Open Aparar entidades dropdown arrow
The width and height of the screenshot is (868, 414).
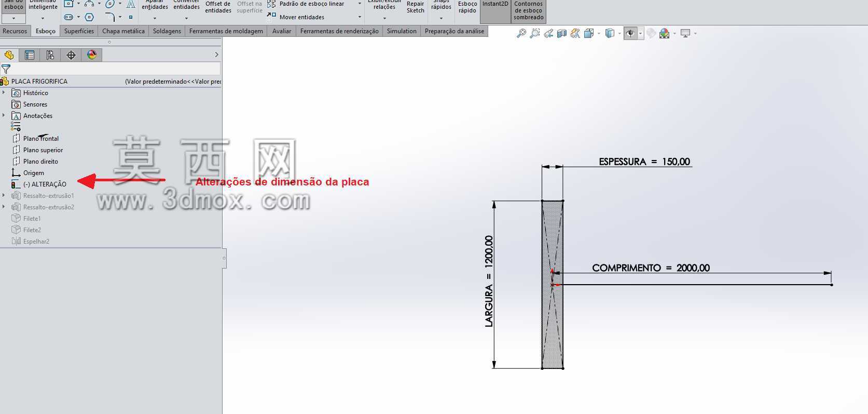coord(155,18)
